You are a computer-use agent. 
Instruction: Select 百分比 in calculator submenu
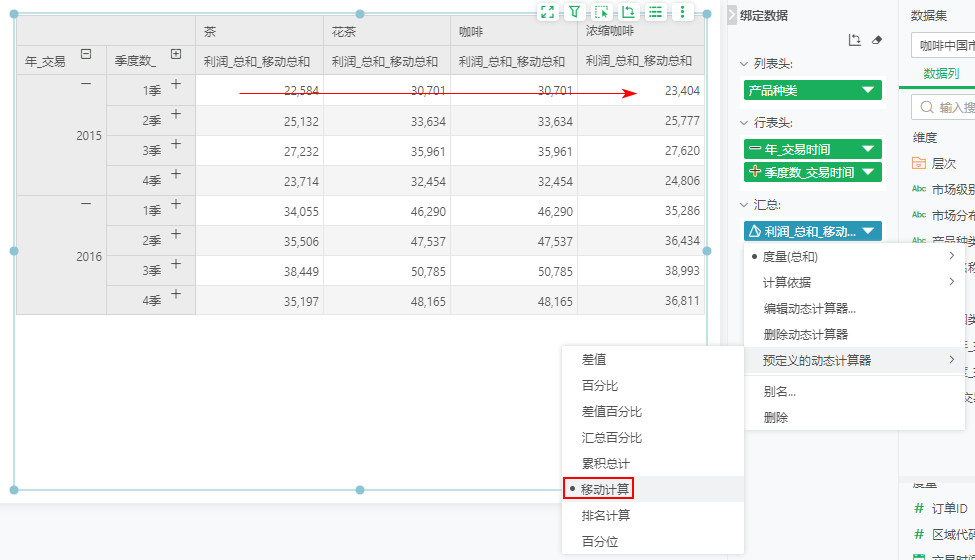click(653, 385)
